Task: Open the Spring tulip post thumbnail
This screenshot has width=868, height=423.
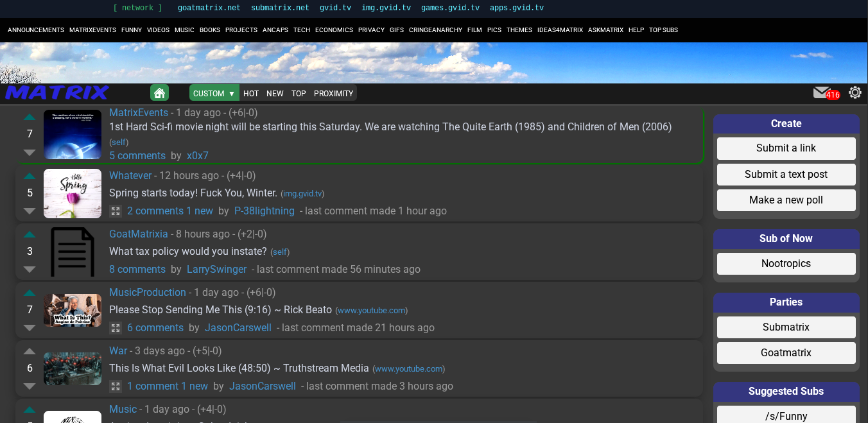Action: coord(73,193)
